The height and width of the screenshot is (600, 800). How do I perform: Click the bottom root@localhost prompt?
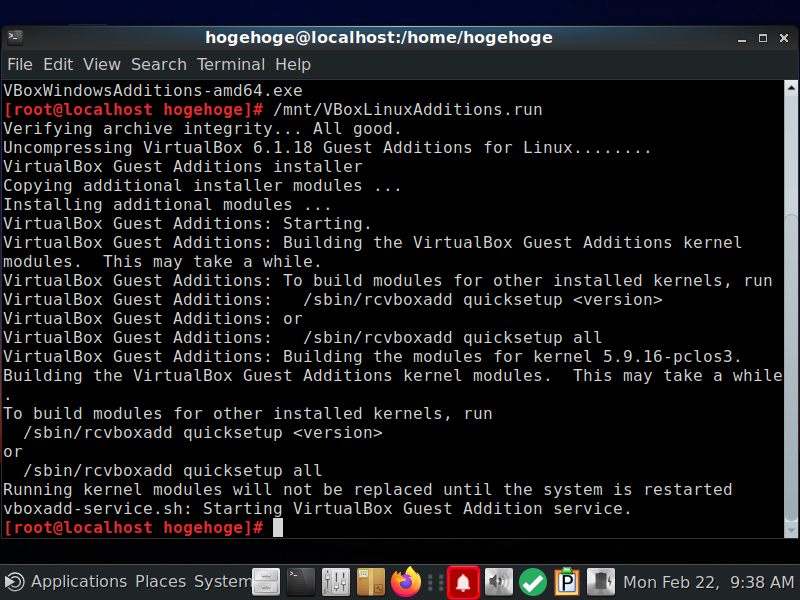pos(134,528)
